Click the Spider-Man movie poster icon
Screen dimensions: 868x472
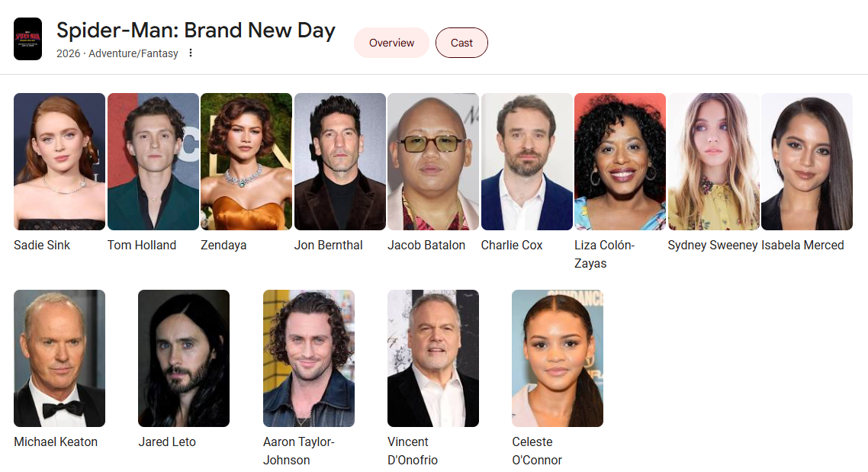27,39
